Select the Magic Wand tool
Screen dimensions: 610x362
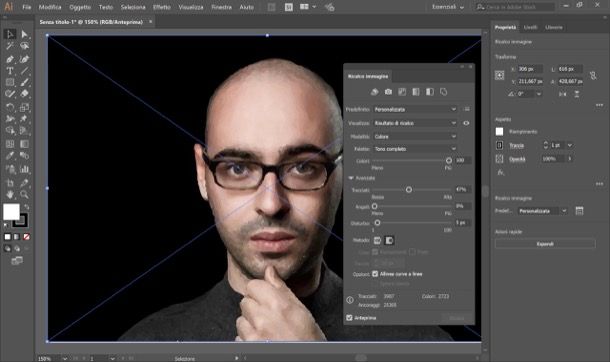point(10,47)
